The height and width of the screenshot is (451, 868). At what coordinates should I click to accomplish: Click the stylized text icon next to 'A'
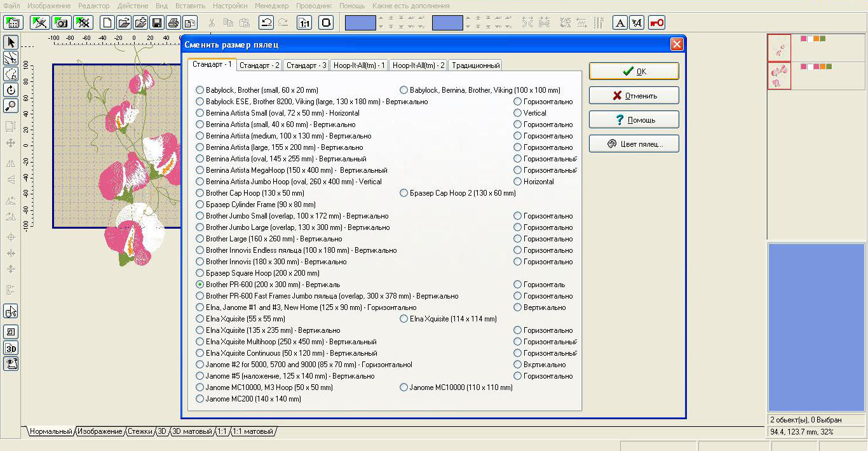pos(637,23)
